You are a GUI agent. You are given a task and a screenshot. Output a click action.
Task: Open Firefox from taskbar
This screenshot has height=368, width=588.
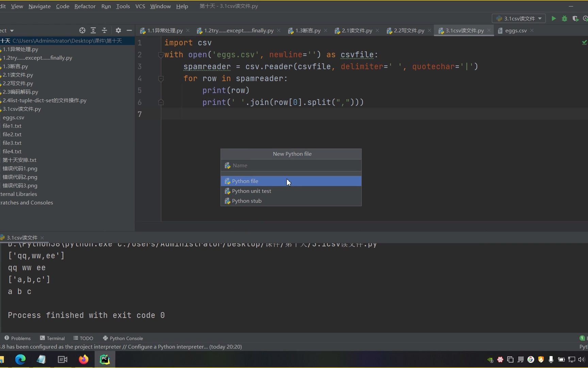click(x=83, y=359)
